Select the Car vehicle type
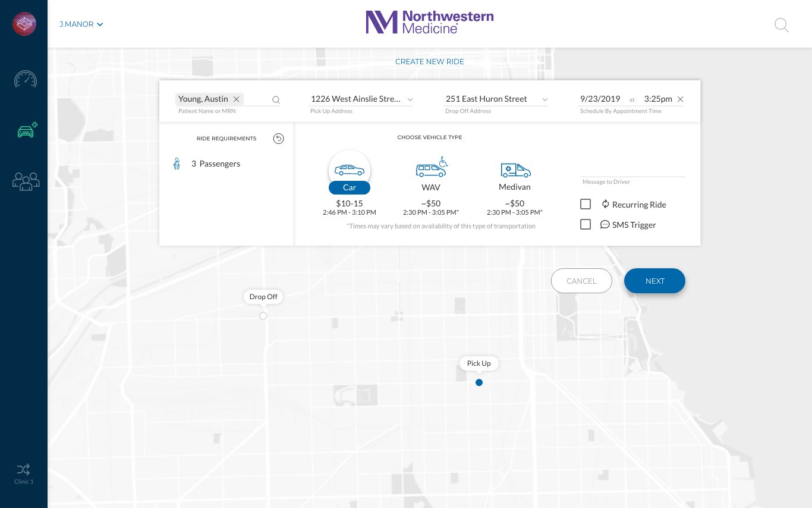The width and height of the screenshot is (812, 508). (x=350, y=171)
